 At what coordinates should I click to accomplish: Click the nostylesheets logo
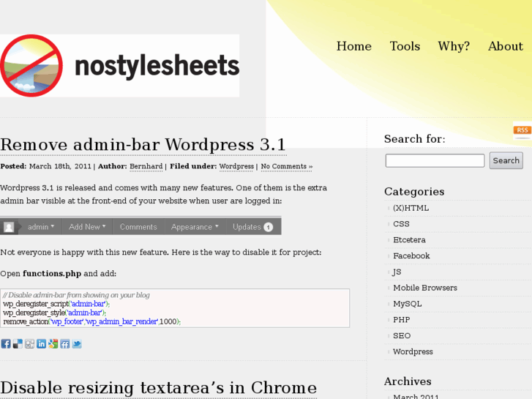point(119,66)
